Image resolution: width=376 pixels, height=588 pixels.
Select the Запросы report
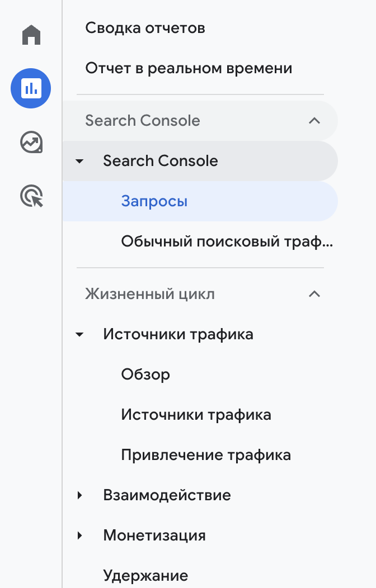click(x=200, y=201)
